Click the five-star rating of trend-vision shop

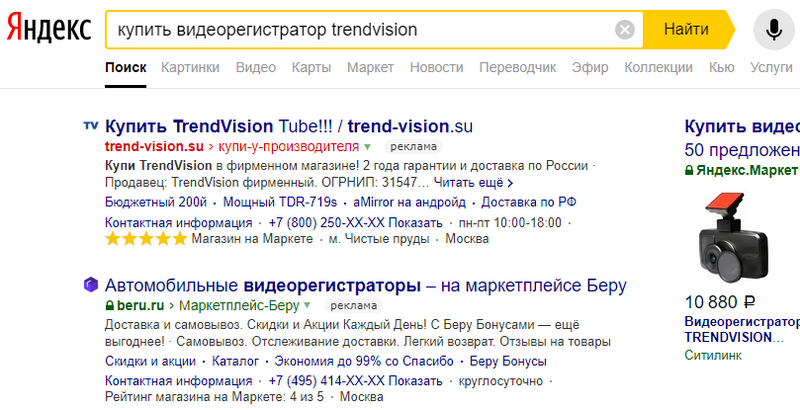point(146,239)
